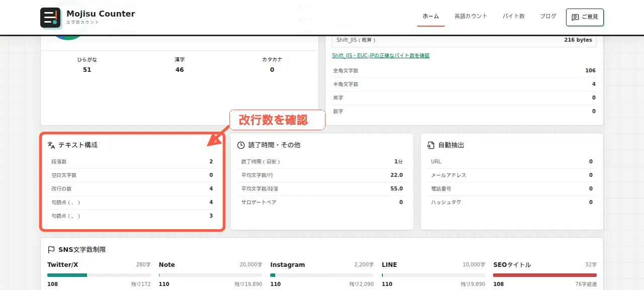
Task: Click the Twitter/X progress bar
Action: (x=99, y=275)
